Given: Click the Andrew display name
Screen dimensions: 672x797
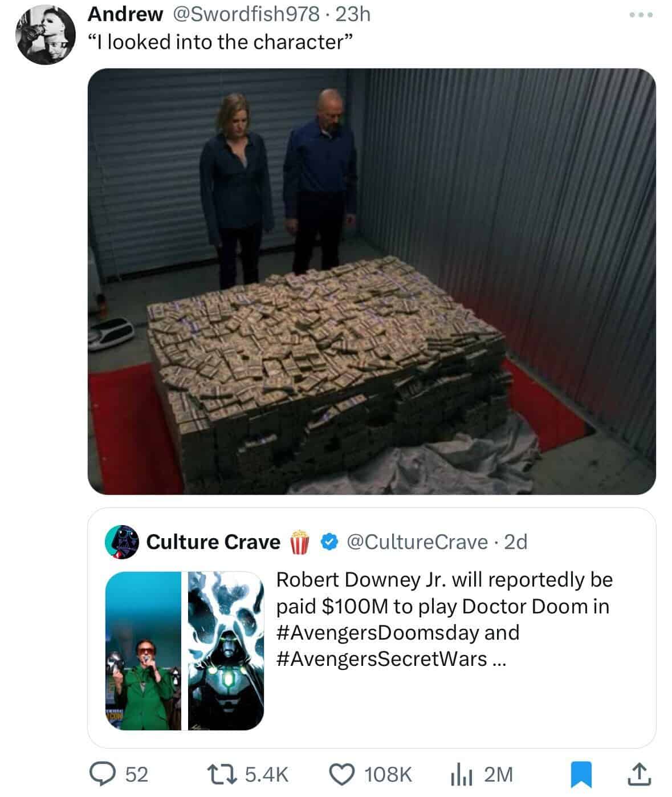Looking at the screenshot, I should click(x=125, y=14).
